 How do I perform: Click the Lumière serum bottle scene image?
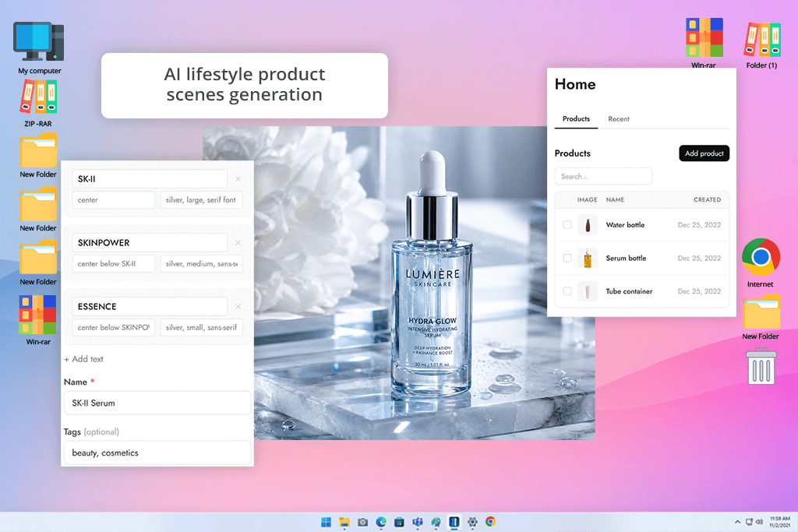(x=400, y=283)
